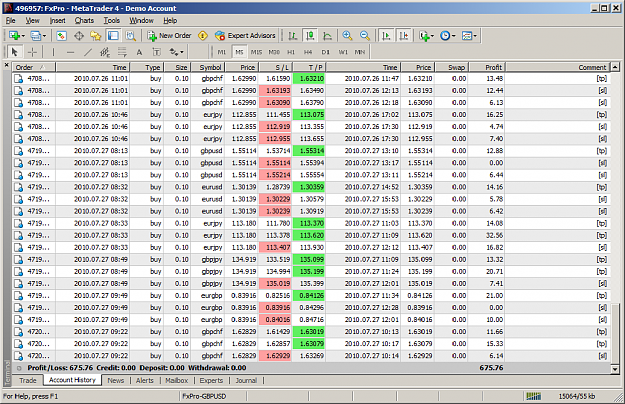Open the Indicators list icon
Viewport: 625px width, 404px height.
pyautogui.click(x=424, y=36)
